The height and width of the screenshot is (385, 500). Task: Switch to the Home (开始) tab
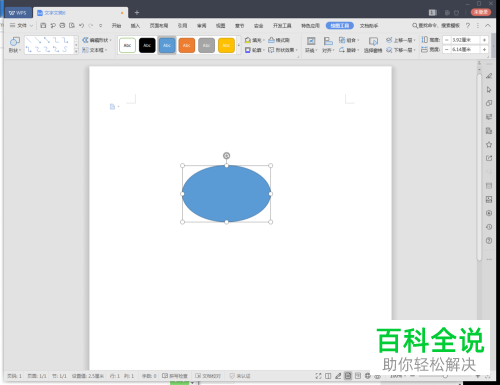[116, 26]
